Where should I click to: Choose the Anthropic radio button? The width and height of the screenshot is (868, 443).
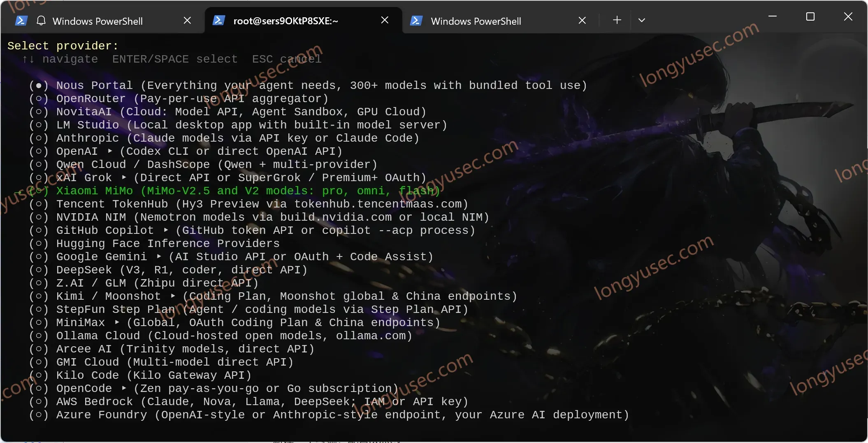(x=39, y=138)
